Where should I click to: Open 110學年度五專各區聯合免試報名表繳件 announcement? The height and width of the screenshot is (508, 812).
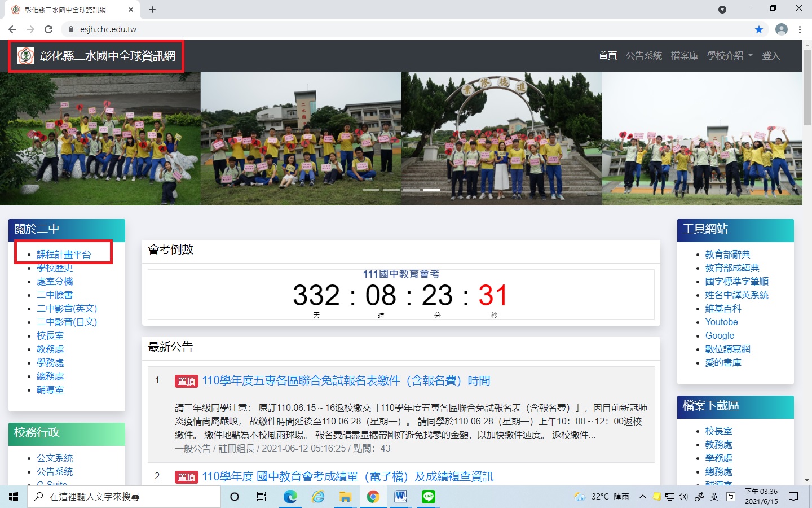[x=346, y=381]
